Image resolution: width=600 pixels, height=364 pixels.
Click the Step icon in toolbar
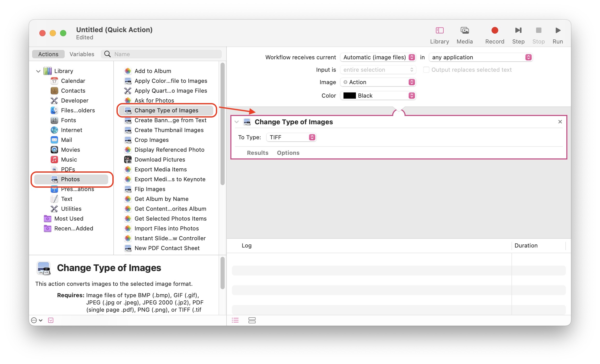pos(518,31)
